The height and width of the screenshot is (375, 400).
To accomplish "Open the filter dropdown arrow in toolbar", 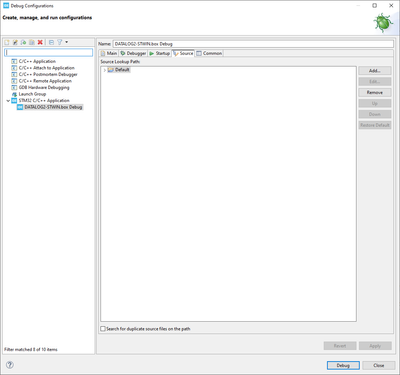I will pos(66,42).
